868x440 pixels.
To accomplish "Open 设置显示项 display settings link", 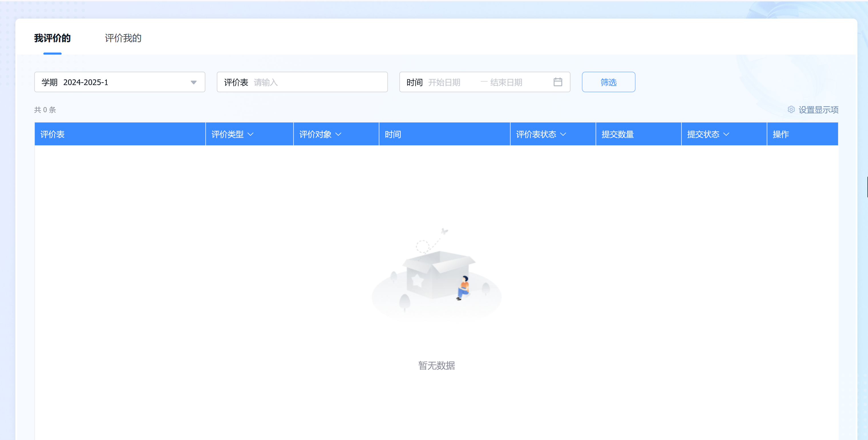I will pyautogui.click(x=818, y=110).
